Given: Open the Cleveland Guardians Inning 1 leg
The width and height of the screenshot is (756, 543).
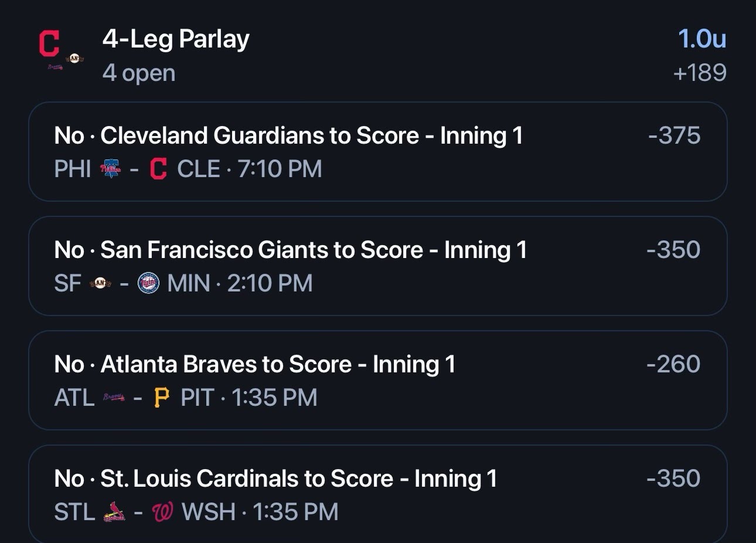Looking at the screenshot, I should pos(378,152).
